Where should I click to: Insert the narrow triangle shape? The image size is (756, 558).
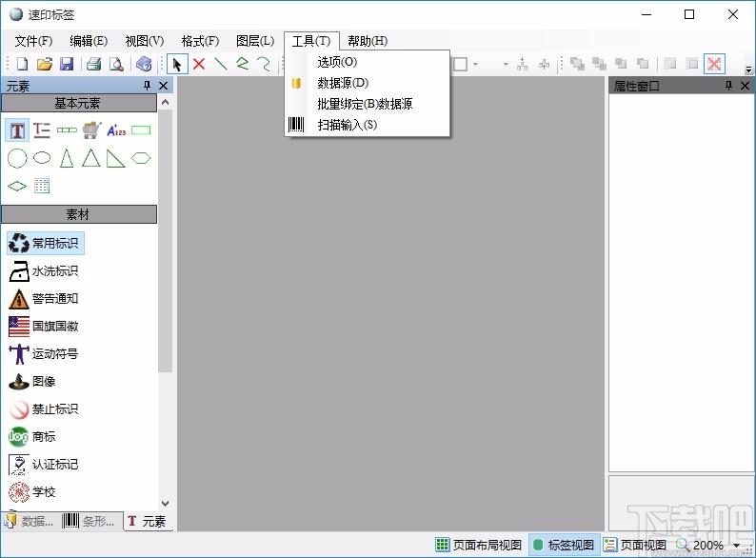click(67, 158)
